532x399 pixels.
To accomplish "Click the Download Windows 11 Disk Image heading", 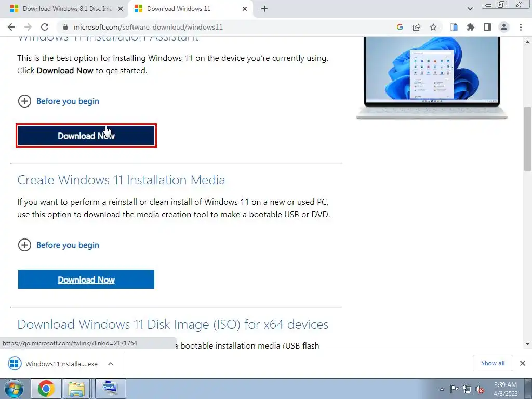I will [172, 324].
